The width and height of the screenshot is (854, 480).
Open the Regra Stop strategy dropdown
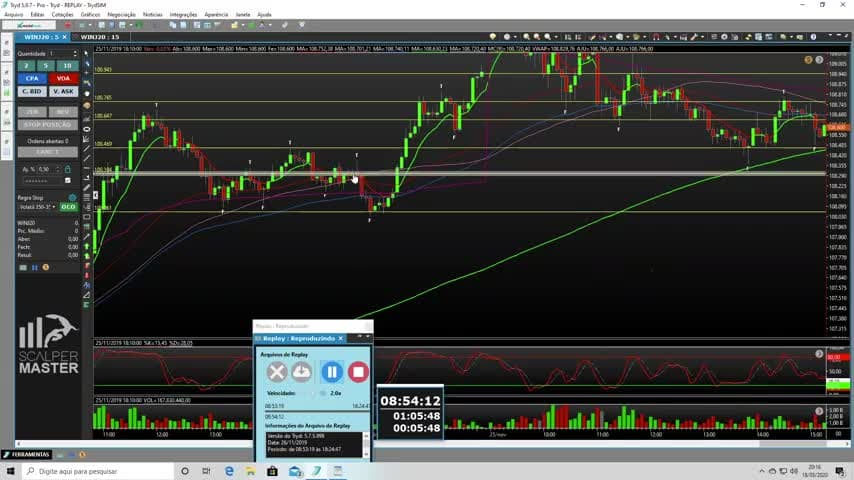click(x=37, y=207)
